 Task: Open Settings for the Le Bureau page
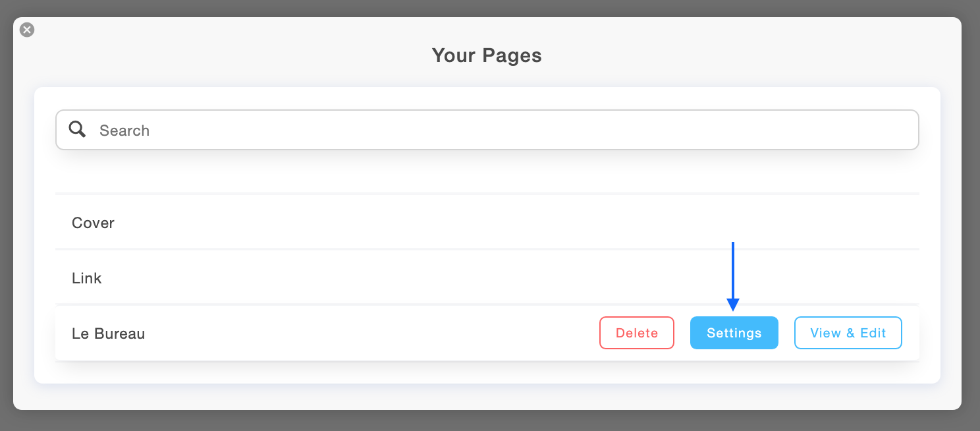pyautogui.click(x=734, y=333)
